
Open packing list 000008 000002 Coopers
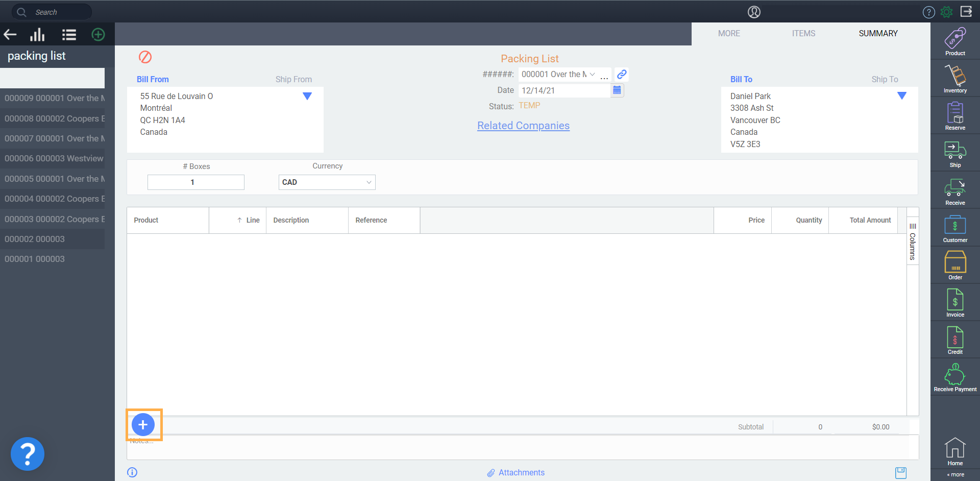52,118
